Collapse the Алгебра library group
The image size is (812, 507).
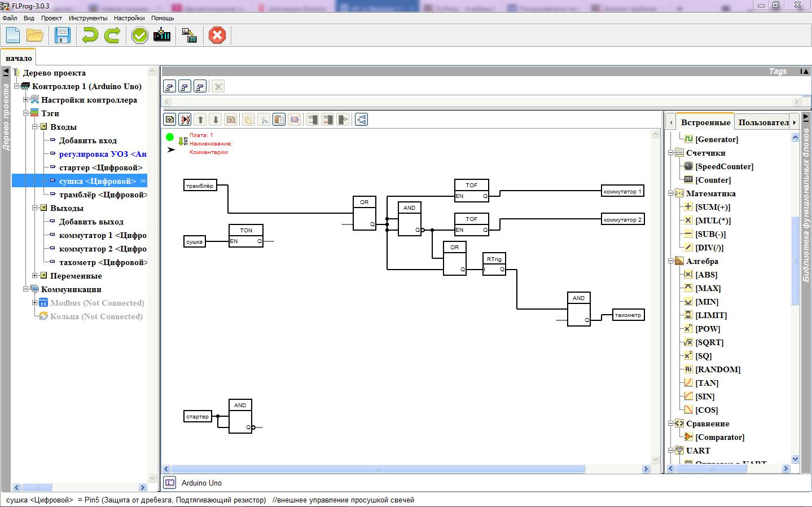click(x=671, y=261)
